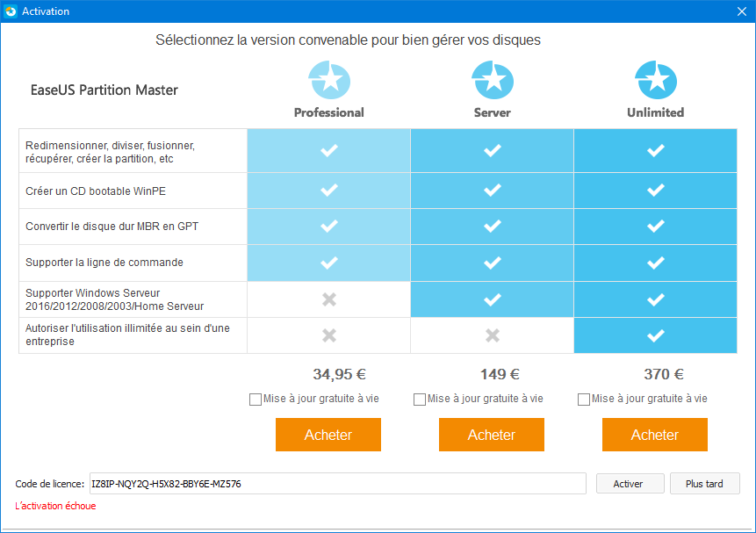756x533 pixels.
Task: Click Professional checkmark for Créer un CD bootable WinPE
Action: click(329, 190)
